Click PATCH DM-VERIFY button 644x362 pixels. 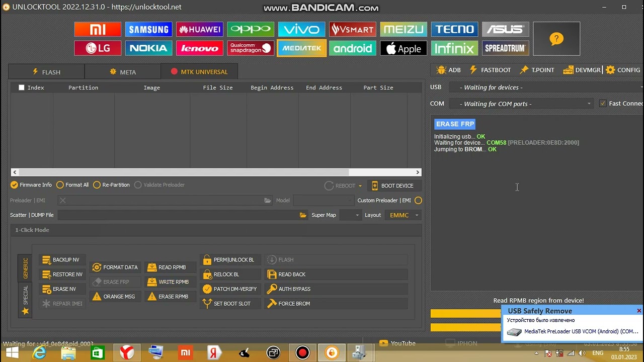[230, 289]
